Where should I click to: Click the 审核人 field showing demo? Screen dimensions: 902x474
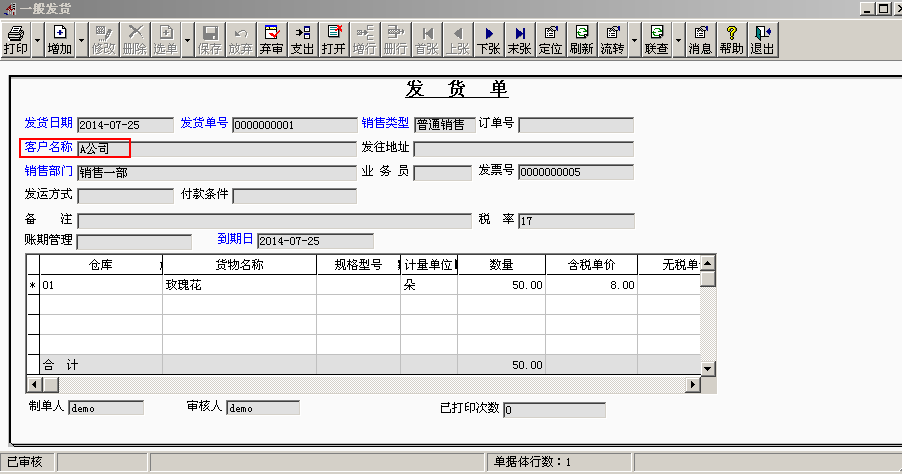[x=263, y=408]
